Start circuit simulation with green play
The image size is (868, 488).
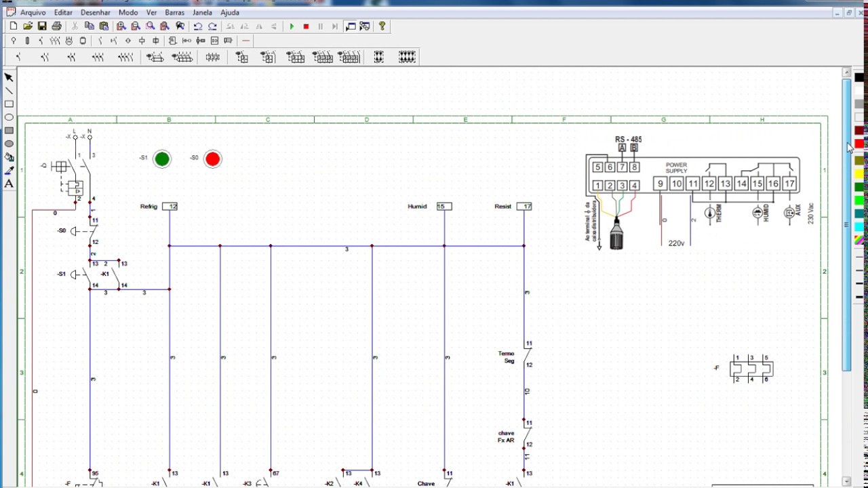point(292,26)
